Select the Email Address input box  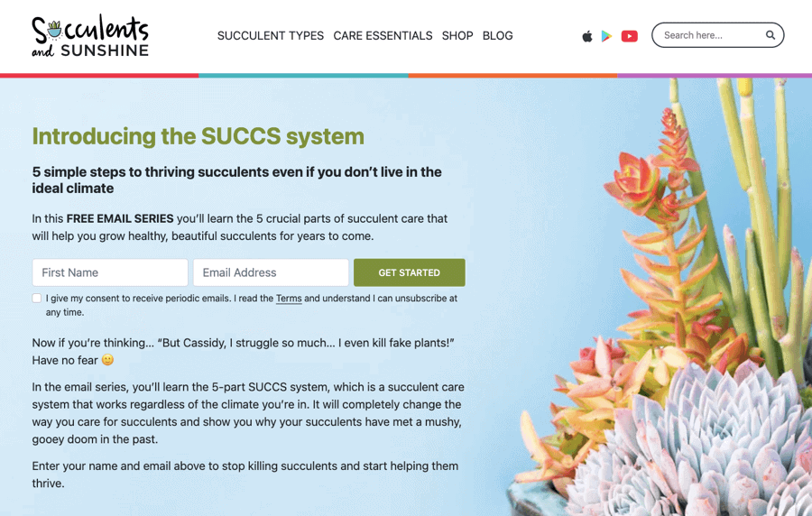[x=271, y=272]
